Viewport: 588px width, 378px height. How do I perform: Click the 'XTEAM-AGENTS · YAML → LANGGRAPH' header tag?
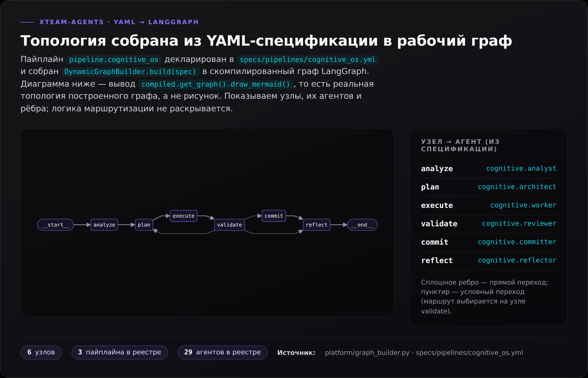pos(119,22)
